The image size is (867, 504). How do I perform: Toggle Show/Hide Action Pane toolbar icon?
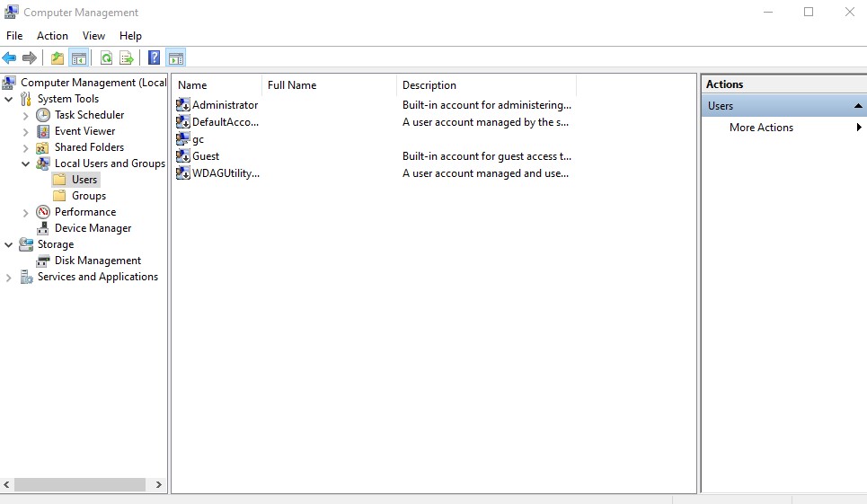coord(176,57)
